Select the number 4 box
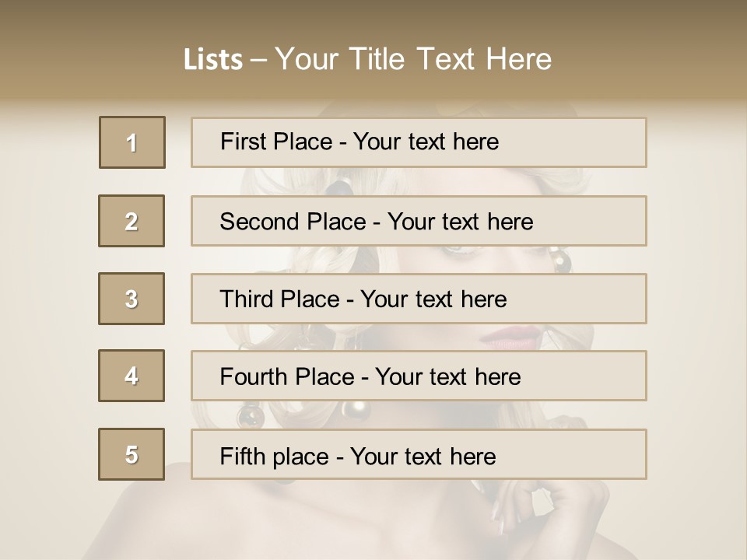The width and height of the screenshot is (747, 560). 132,376
